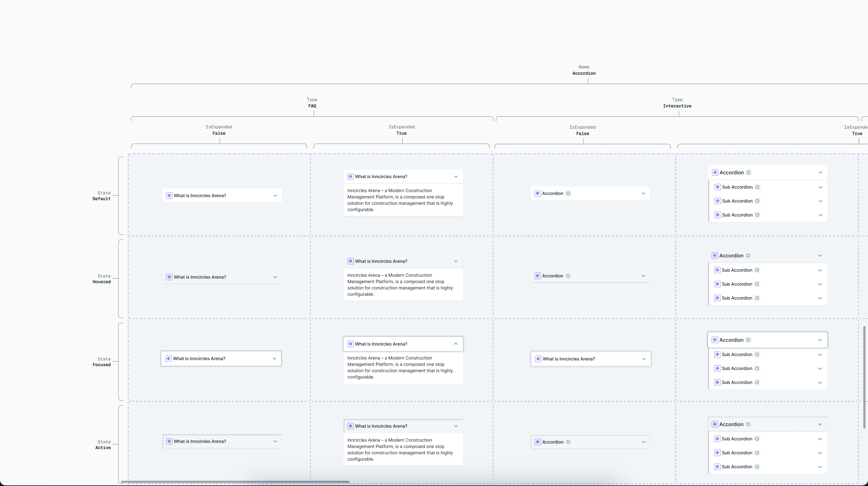Select the 'Type Interactive' property header label
868x486 pixels.
(677, 103)
